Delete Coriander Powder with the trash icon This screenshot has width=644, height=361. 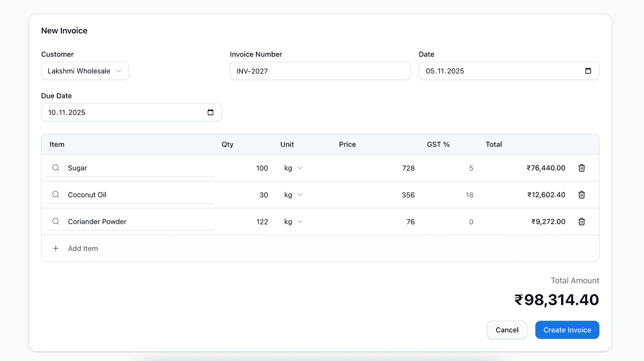pos(581,221)
